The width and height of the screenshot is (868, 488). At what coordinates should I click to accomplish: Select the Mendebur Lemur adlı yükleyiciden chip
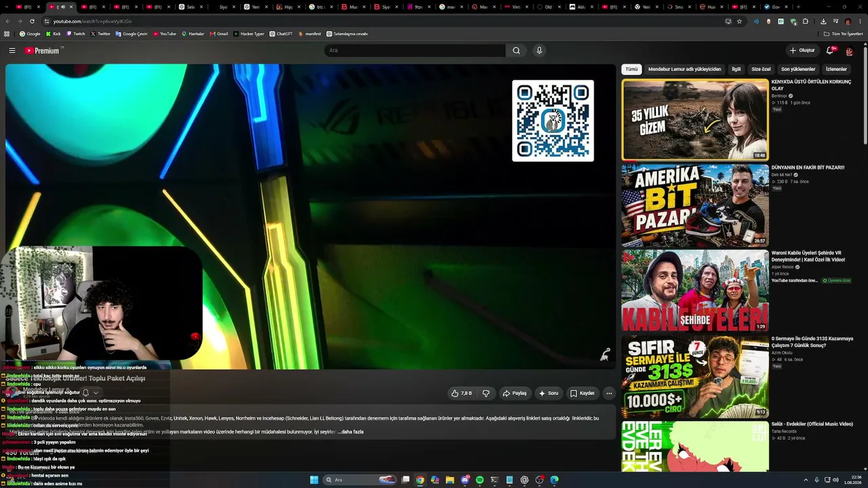684,69
